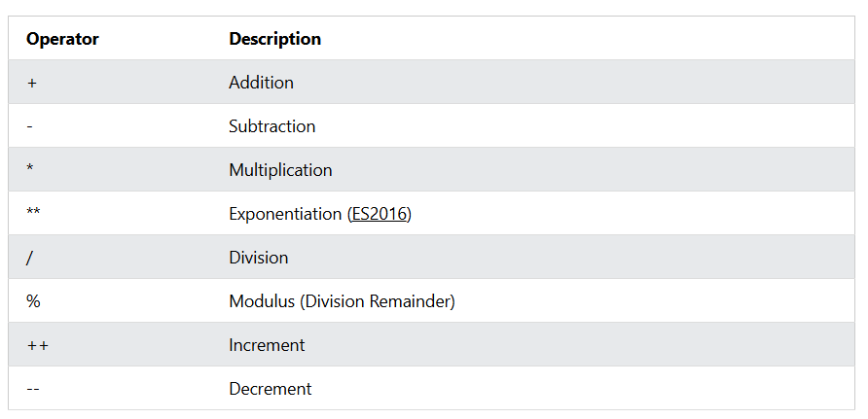Click the Decrement description text

pyautogui.click(x=271, y=389)
